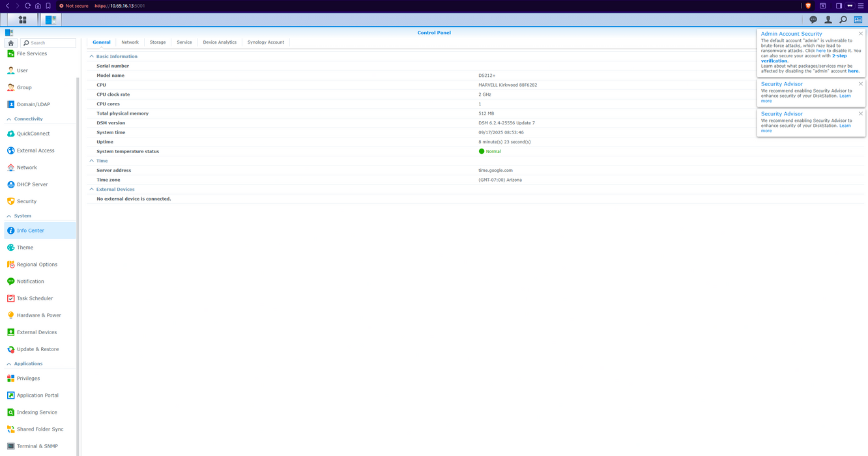Open Theme settings
868x456 pixels.
click(40, 248)
